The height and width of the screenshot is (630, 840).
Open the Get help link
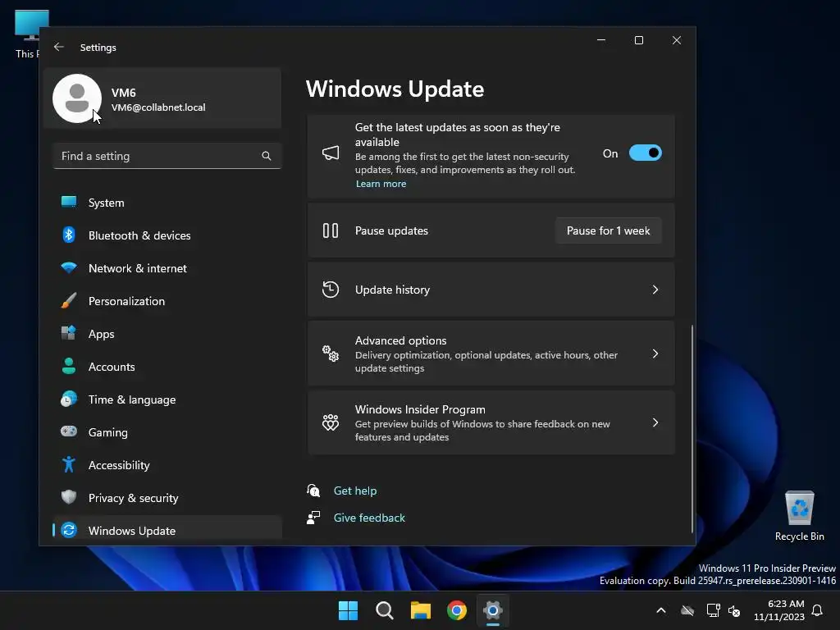pos(355,491)
